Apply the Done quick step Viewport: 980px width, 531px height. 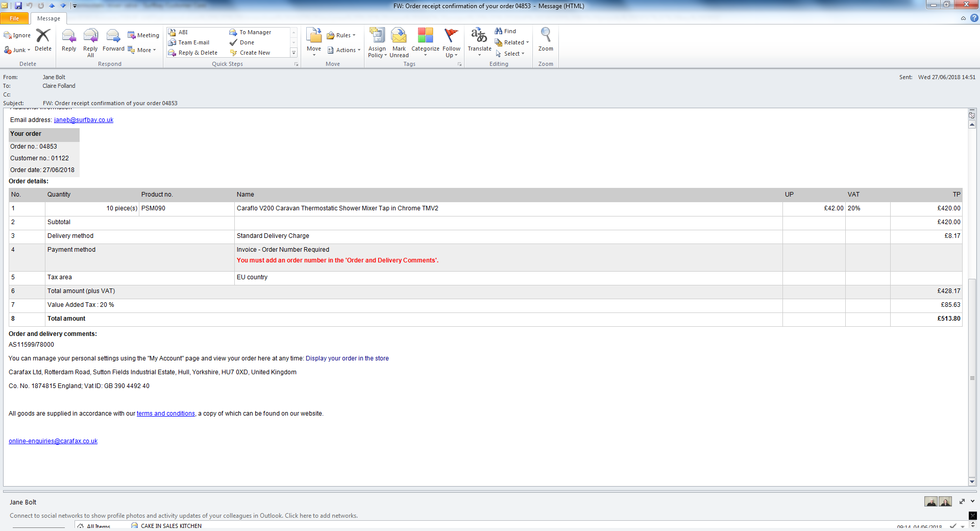[242, 42]
